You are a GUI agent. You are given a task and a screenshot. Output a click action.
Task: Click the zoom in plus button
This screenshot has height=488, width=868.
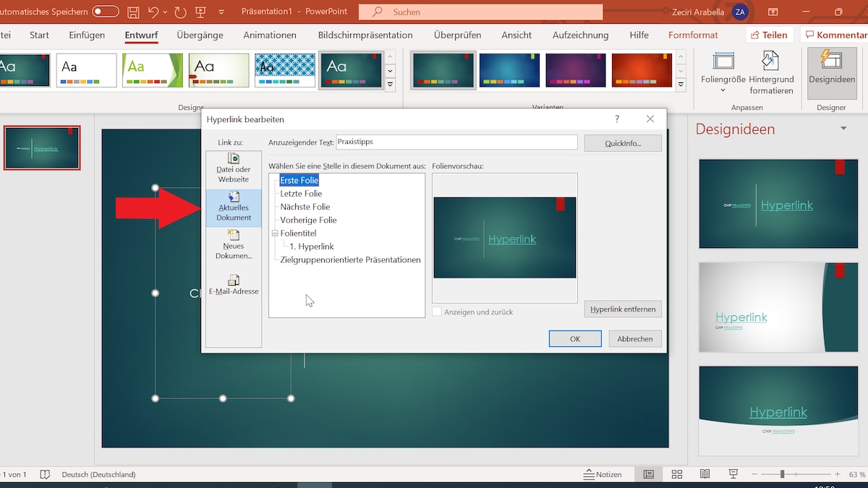tap(837, 474)
